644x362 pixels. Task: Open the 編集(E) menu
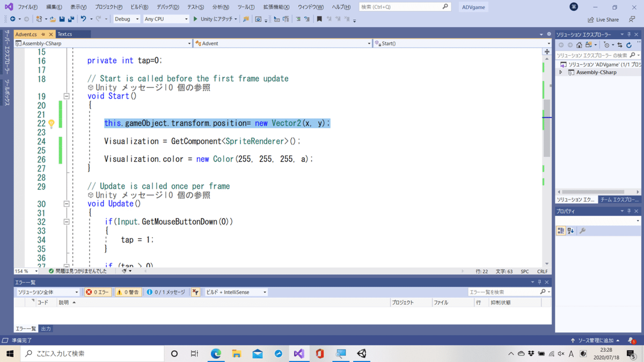coord(54,7)
